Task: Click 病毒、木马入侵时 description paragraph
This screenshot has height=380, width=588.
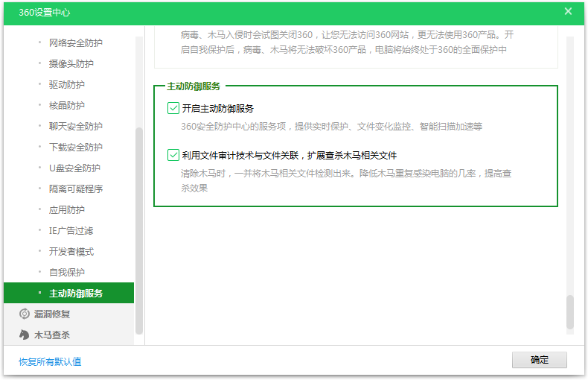Action: (347, 42)
